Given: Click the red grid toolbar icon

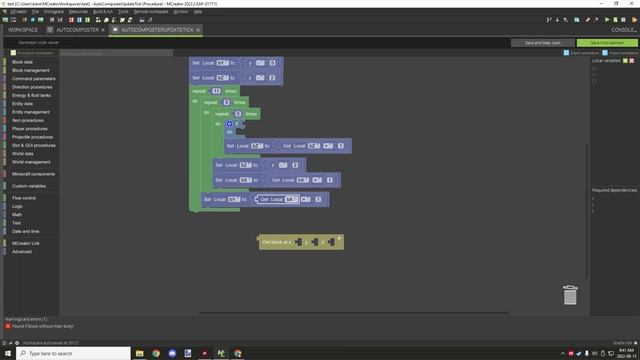Looking at the screenshot, I should point(71,20).
